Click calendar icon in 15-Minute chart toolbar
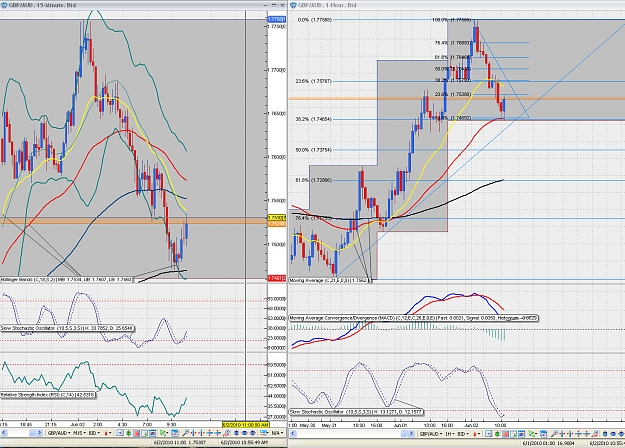This screenshot has height=448, width=625. [174, 433]
